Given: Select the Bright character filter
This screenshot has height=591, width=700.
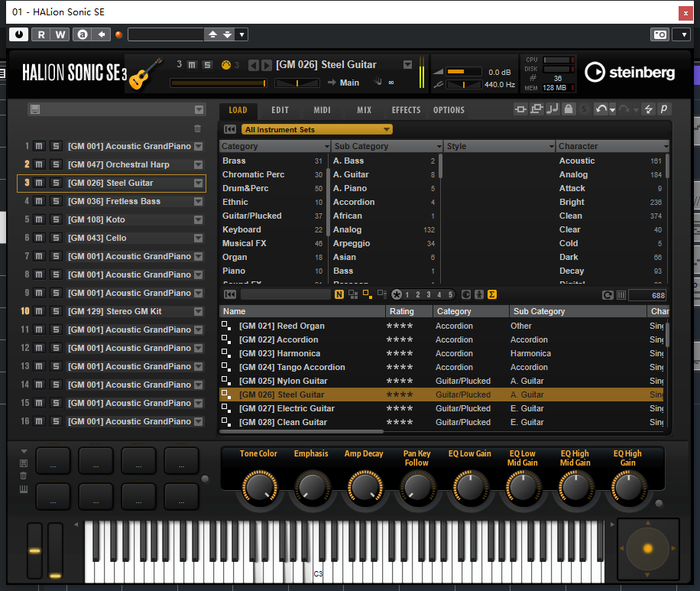Looking at the screenshot, I should [611, 202].
